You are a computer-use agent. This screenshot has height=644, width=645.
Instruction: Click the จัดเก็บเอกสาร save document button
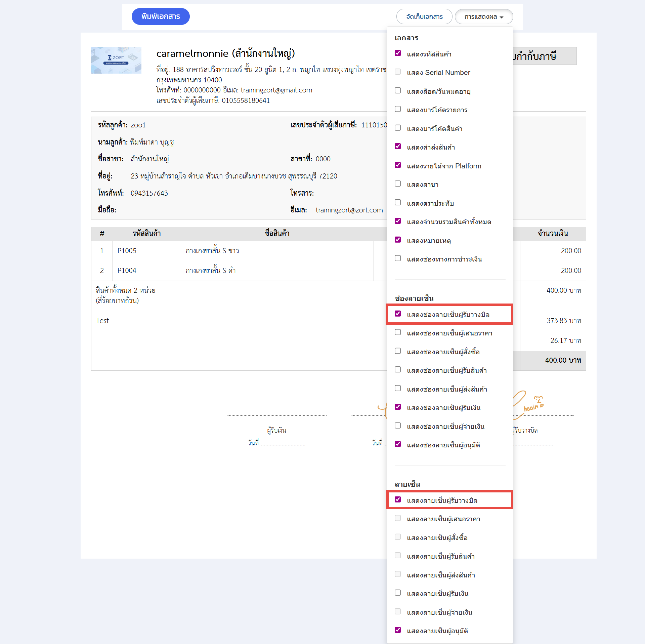click(424, 17)
